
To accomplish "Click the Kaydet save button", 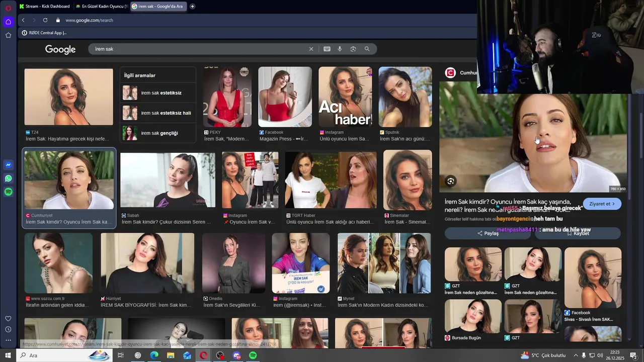I will point(578,233).
